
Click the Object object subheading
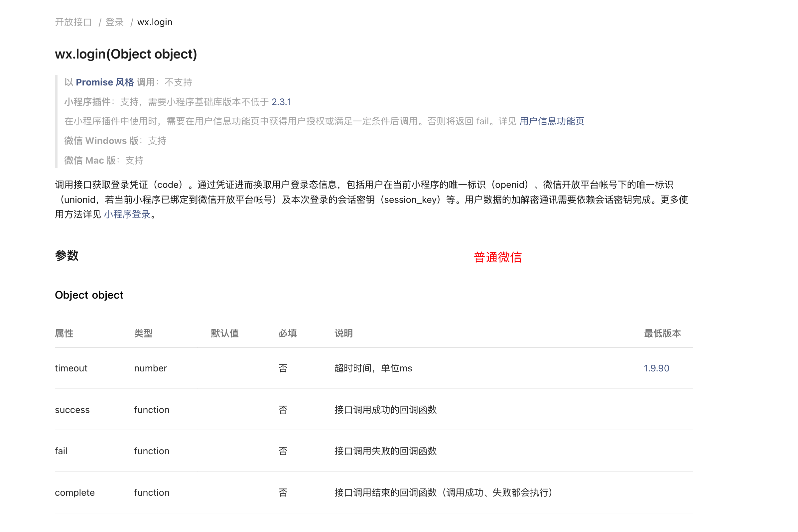89,295
